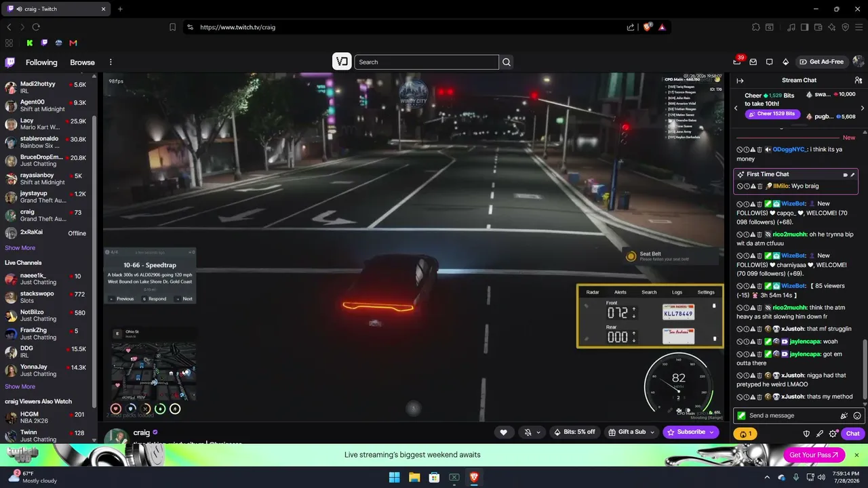
Task: Click the Brave Shields lion icon
Action: point(648,27)
